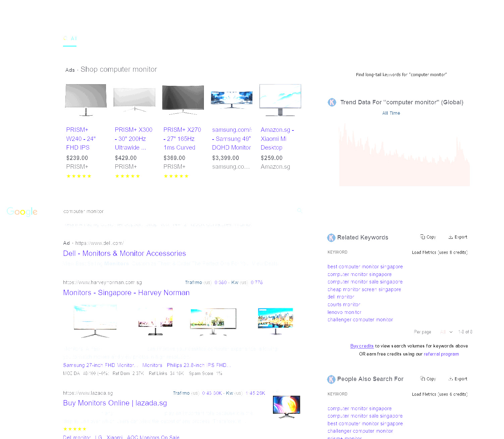Click second Harvey Norman monitor thumbnail
This screenshot has height=439, width=504.
[x=156, y=321]
